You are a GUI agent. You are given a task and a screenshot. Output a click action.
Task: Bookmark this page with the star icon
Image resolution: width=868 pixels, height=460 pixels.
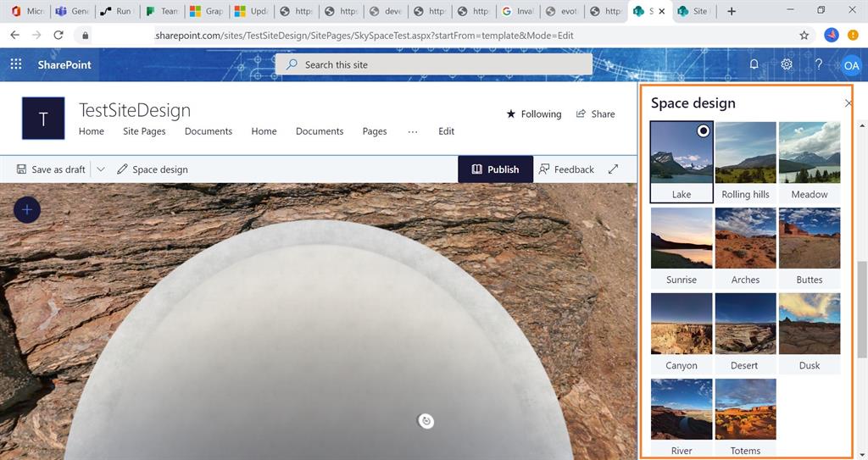(804, 36)
